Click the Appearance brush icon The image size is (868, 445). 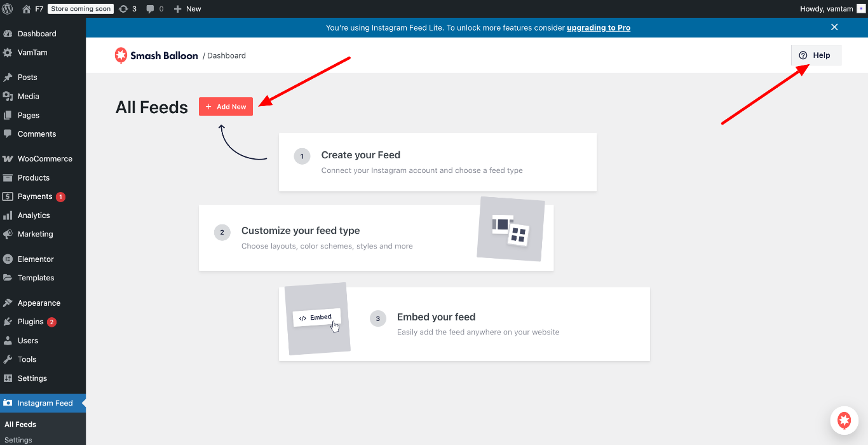pos(8,303)
